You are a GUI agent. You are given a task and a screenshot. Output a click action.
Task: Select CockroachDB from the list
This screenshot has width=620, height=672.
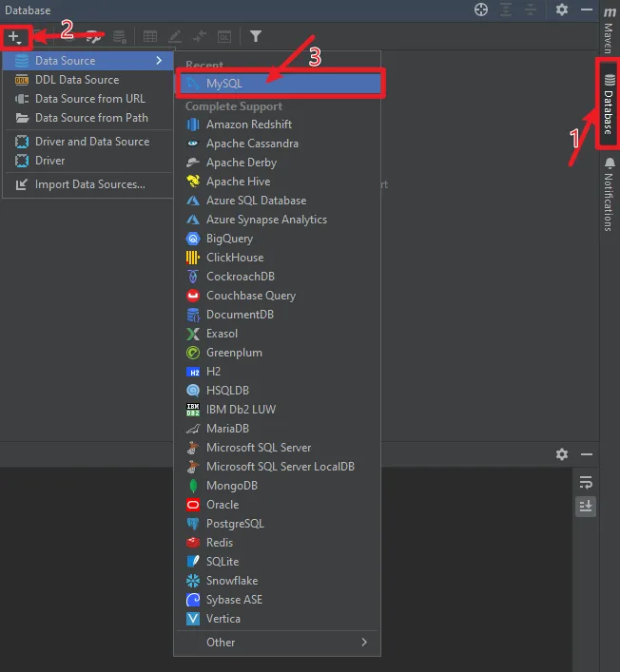(277, 277)
